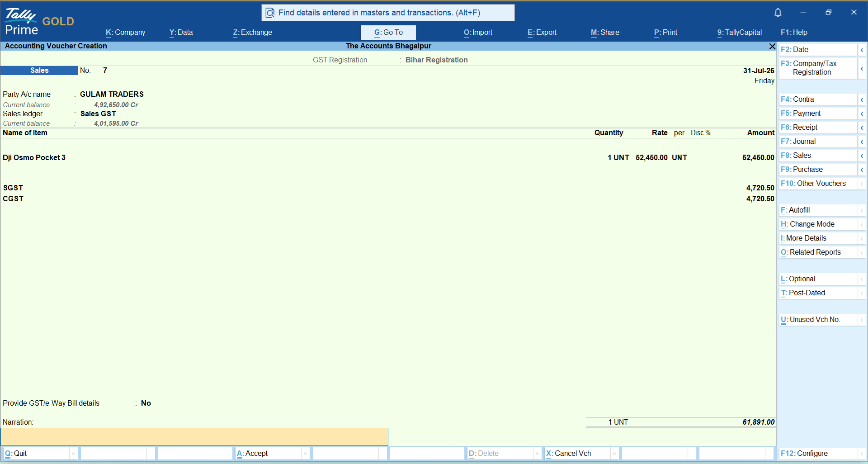Click F2 Date button

coord(818,50)
